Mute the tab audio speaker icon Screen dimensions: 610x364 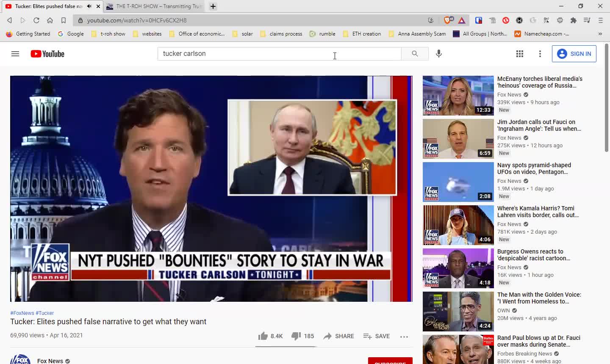click(89, 6)
